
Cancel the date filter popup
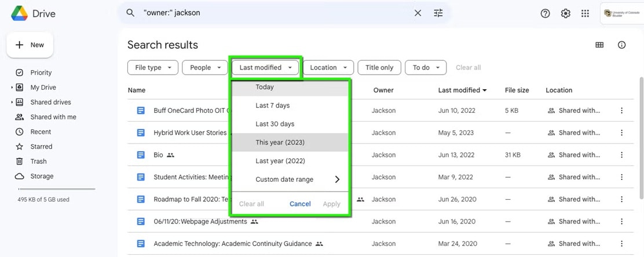point(300,204)
